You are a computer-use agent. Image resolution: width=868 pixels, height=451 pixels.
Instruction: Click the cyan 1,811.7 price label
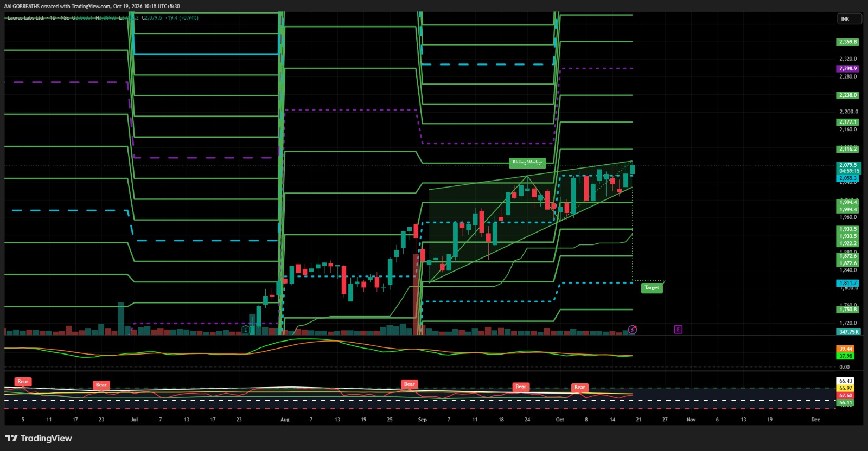click(848, 283)
